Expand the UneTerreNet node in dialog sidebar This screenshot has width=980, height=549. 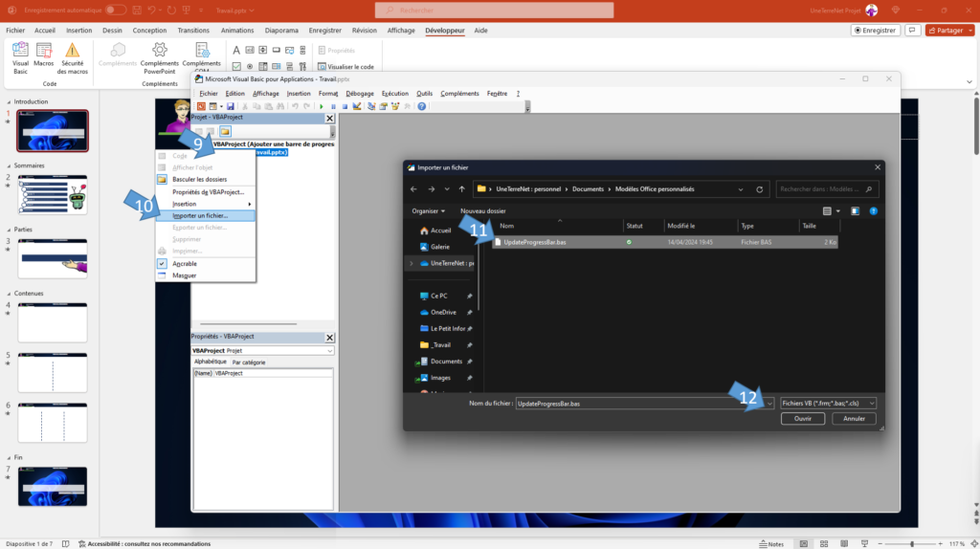pos(412,264)
